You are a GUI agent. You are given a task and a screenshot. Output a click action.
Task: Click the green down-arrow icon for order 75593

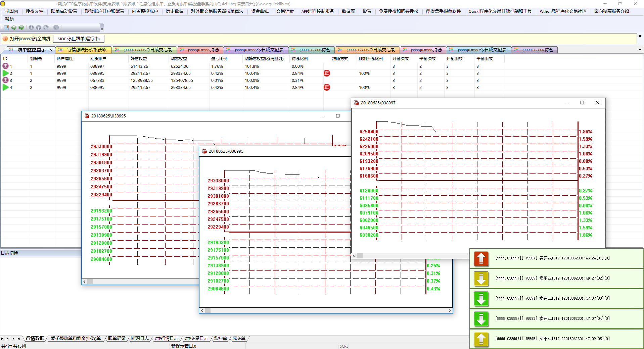tap(481, 319)
